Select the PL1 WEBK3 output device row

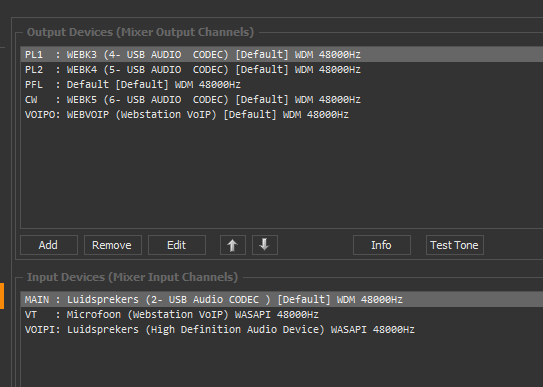click(x=282, y=54)
